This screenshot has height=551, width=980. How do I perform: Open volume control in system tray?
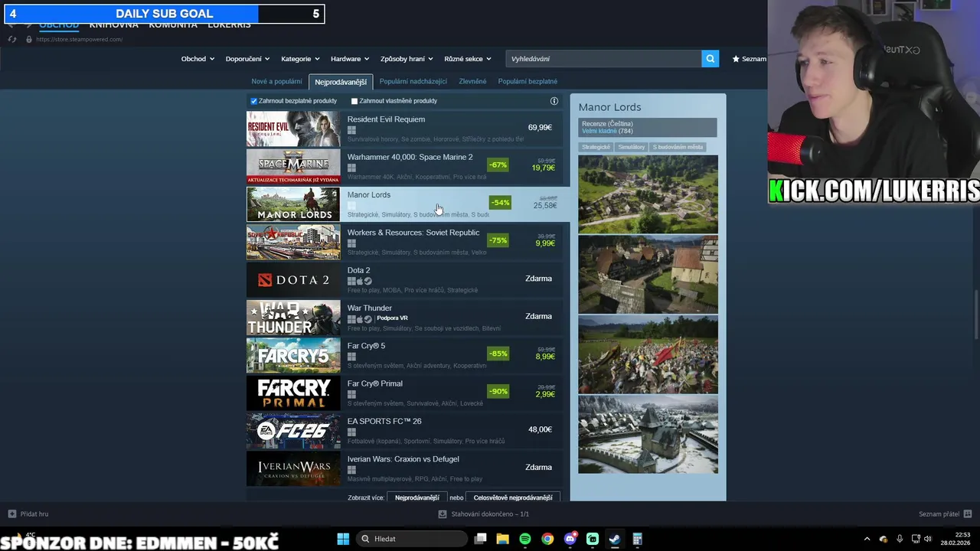(929, 539)
